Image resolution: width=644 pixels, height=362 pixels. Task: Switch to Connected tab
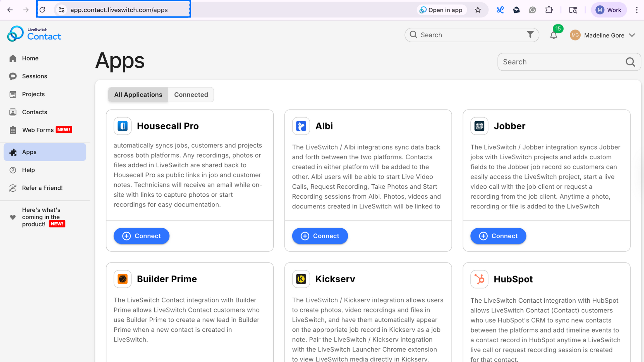click(191, 95)
